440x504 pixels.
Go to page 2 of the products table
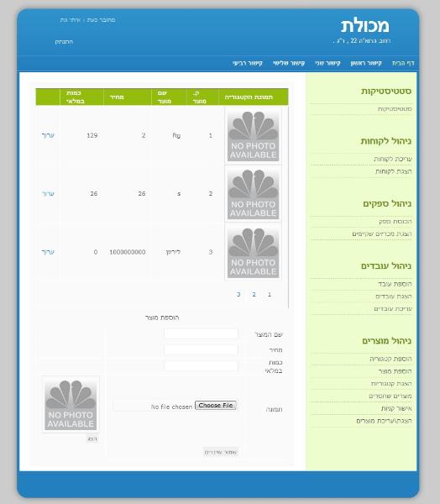(254, 294)
